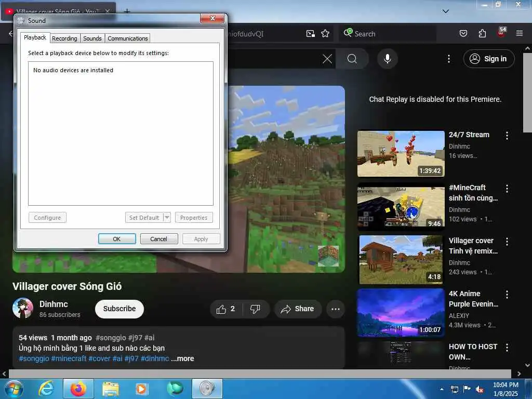532x399 pixels.
Task: Open Pocket save icon in Firefox toolbar
Action: tap(463, 33)
